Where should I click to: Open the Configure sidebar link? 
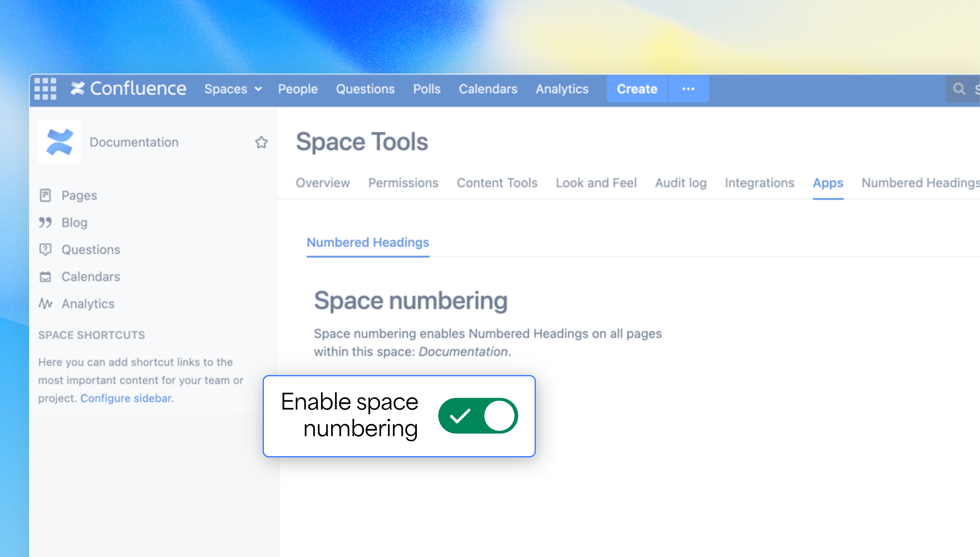(x=126, y=398)
